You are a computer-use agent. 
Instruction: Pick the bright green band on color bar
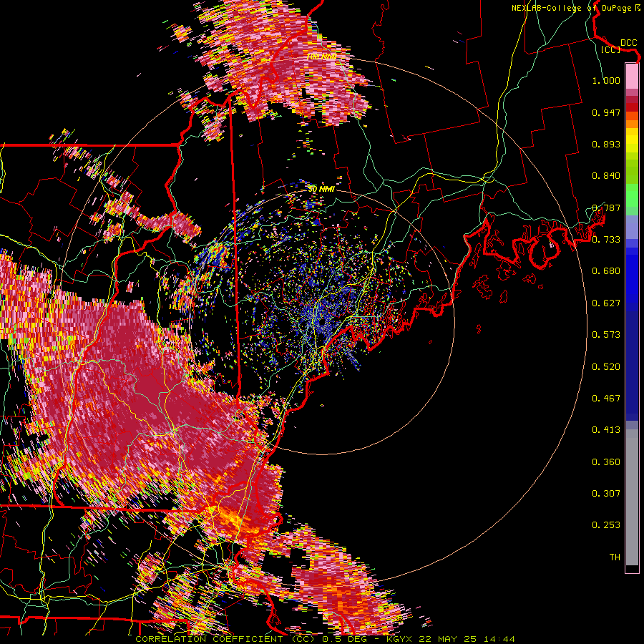632,195
